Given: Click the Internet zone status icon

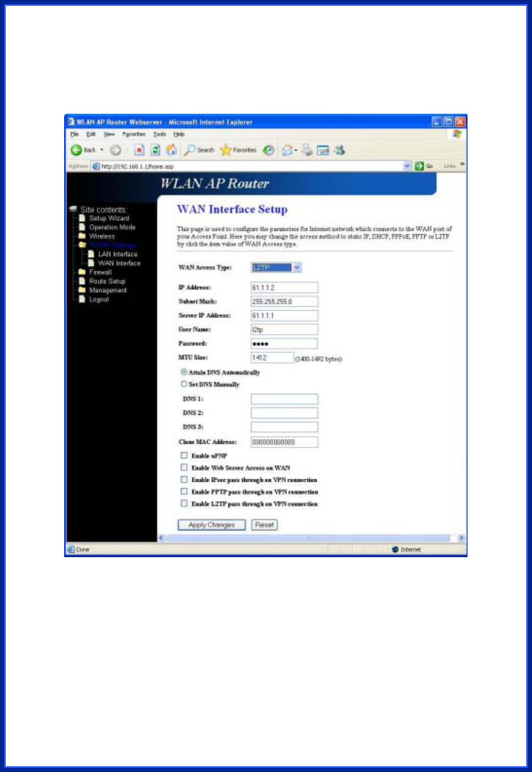Looking at the screenshot, I should pos(395,549).
